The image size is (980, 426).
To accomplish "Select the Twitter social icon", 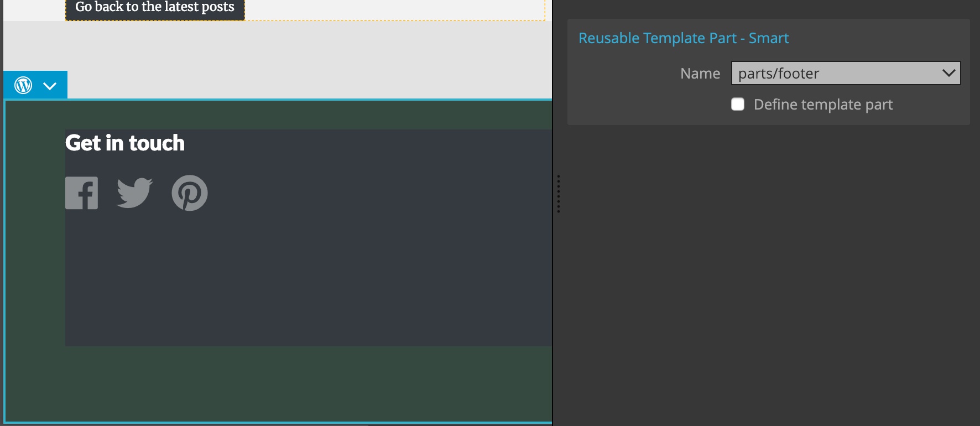I will [134, 193].
